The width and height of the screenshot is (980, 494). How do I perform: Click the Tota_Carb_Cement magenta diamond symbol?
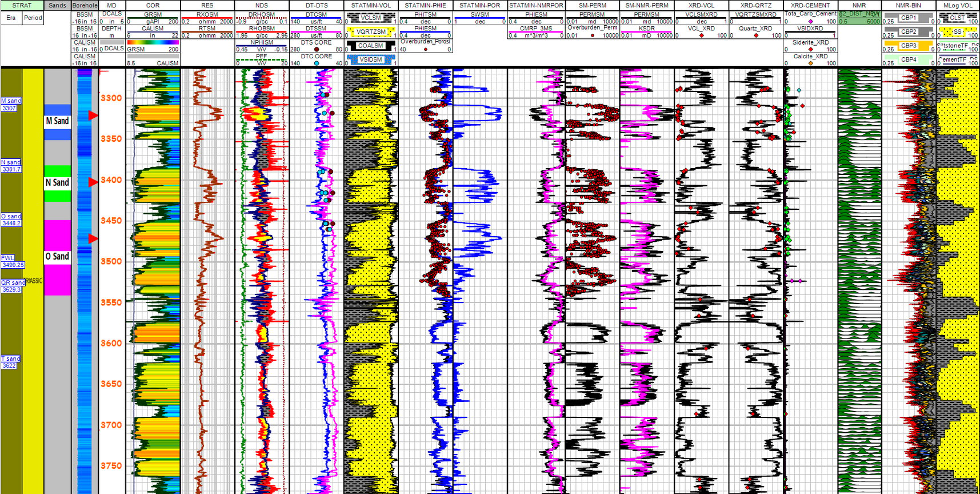[810, 22]
